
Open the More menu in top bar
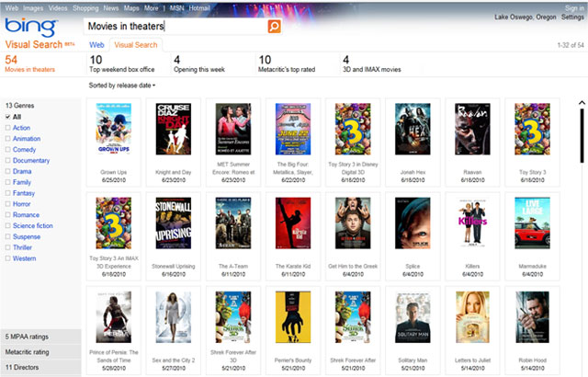pos(151,8)
